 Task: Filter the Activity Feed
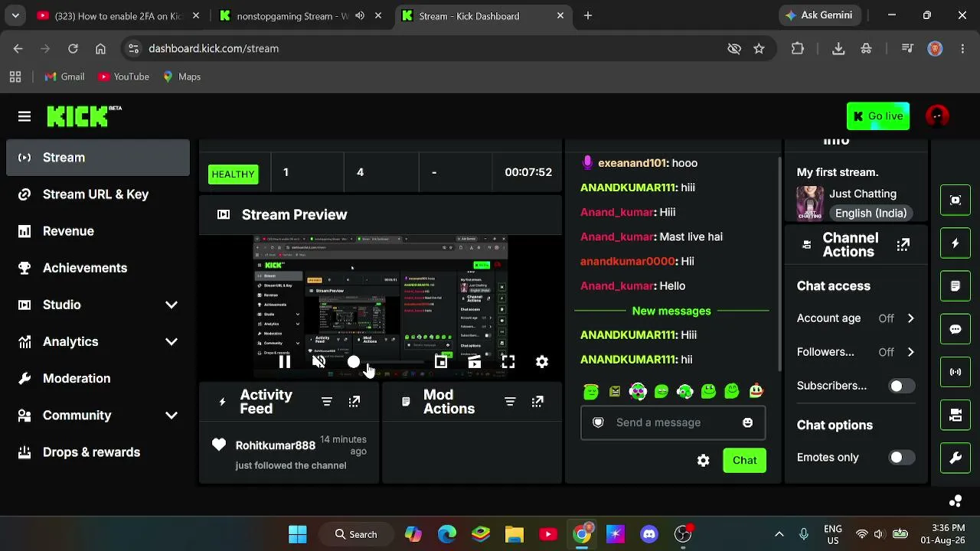(x=327, y=402)
